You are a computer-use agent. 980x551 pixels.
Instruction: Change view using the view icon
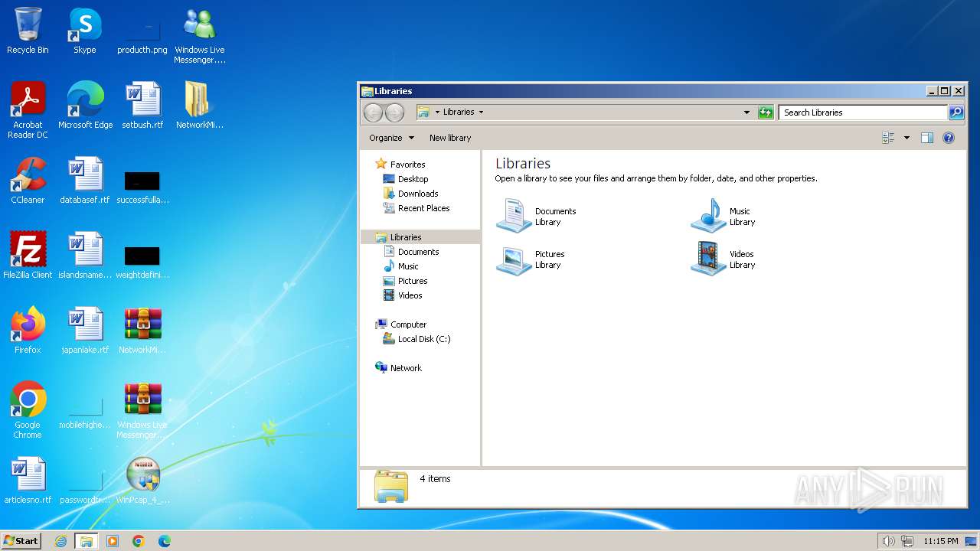889,138
